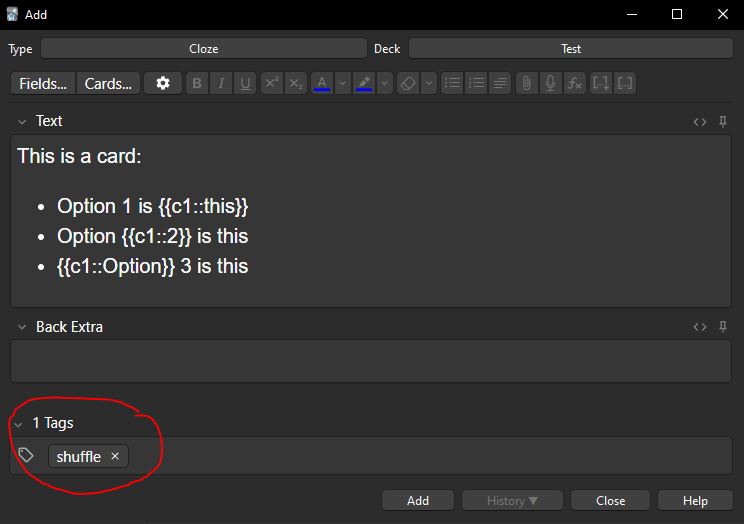744x524 pixels.
Task: Start audio recording with the microphone icon
Action: click(x=550, y=84)
